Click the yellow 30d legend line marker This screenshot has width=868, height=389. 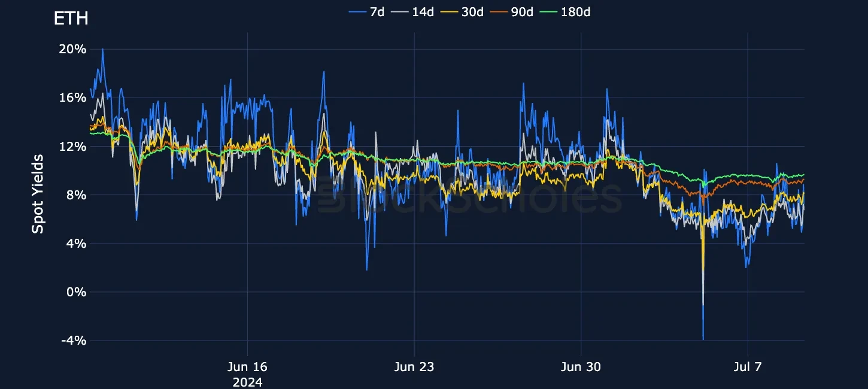[x=450, y=11]
